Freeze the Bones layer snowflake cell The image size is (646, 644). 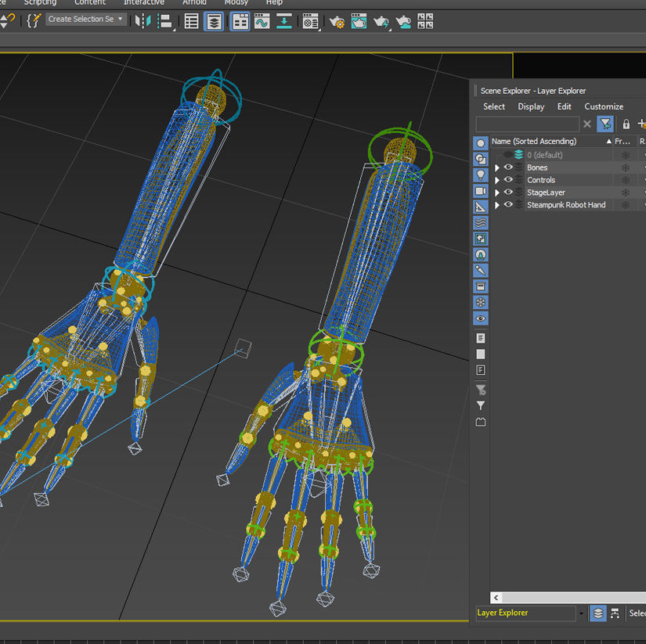626,167
